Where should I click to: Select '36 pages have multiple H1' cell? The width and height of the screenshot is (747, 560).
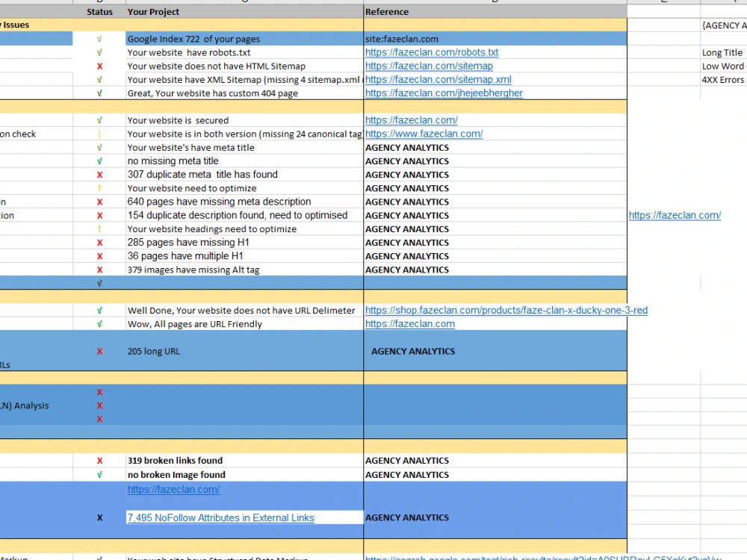click(244, 256)
